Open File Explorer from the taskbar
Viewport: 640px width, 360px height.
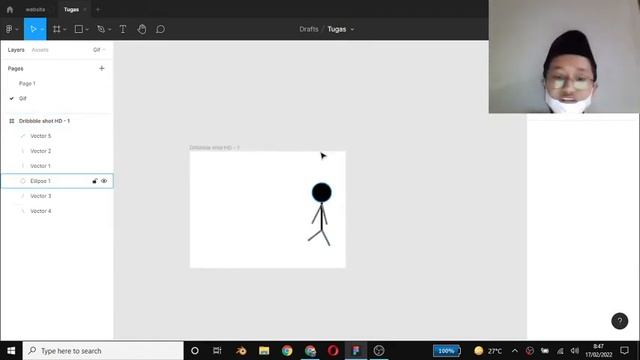[264, 351]
